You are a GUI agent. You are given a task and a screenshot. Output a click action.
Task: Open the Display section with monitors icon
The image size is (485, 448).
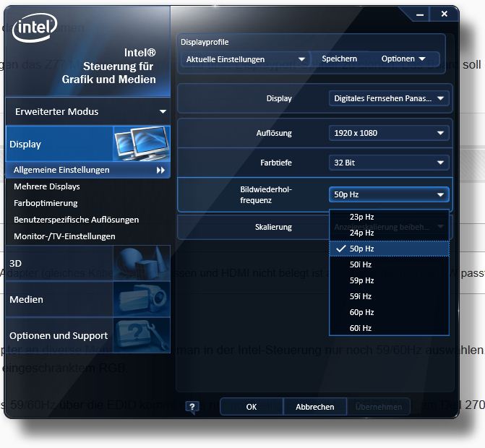pos(88,144)
